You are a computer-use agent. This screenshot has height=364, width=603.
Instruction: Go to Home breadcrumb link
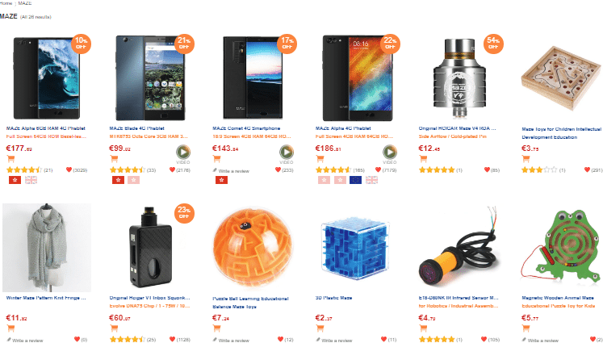point(6,3)
